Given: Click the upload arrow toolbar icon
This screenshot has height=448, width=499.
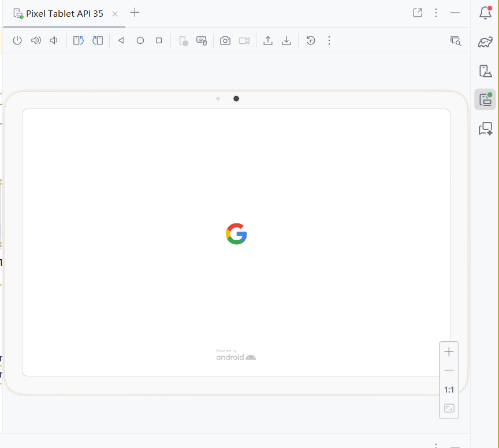Looking at the screenshot, I should point(268,40).
